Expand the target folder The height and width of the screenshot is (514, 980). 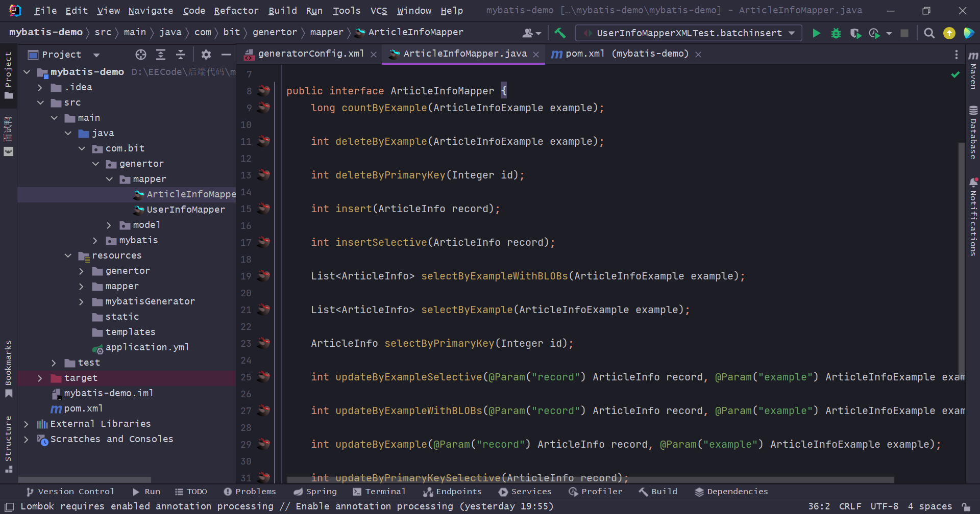pos(40,378)
